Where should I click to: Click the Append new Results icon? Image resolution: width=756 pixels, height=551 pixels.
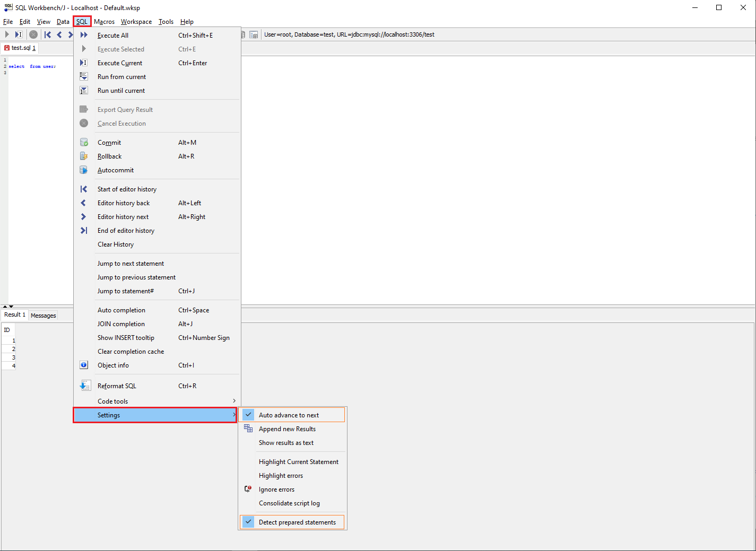(248, 428)
